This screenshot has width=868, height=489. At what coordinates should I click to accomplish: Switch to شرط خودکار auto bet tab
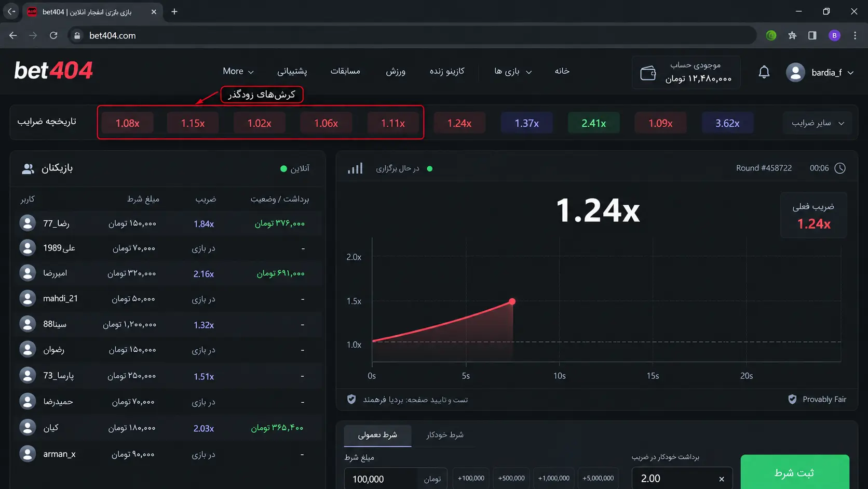[x=445, y=435]
